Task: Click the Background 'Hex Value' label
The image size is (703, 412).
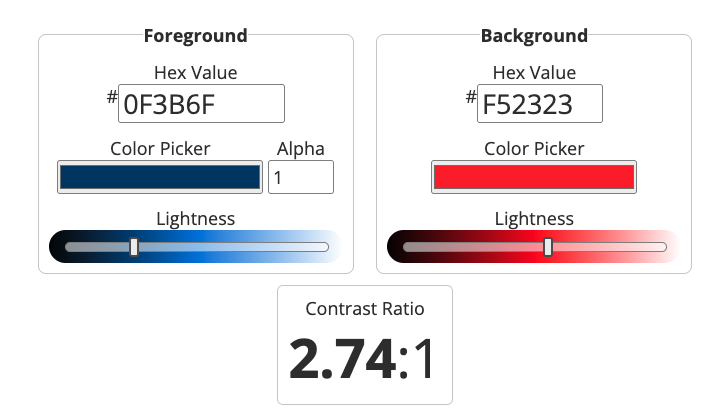Action: 534,72
